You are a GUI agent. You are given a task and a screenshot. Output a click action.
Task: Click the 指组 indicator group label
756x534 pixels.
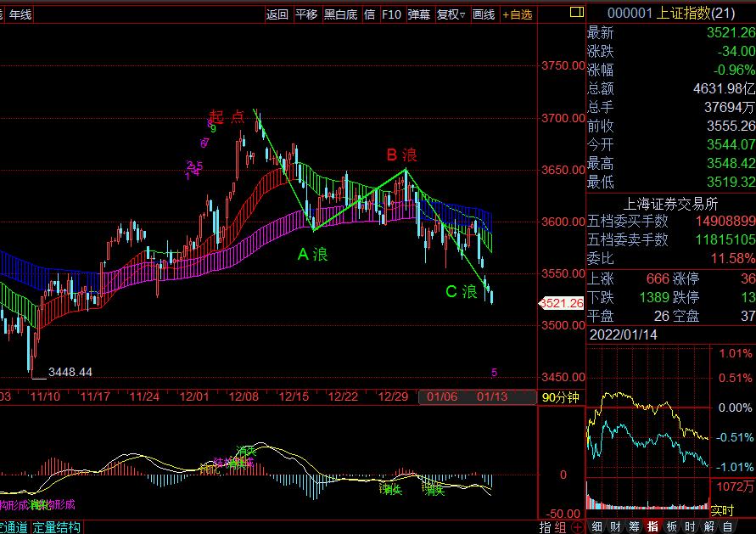pos(552,526)
